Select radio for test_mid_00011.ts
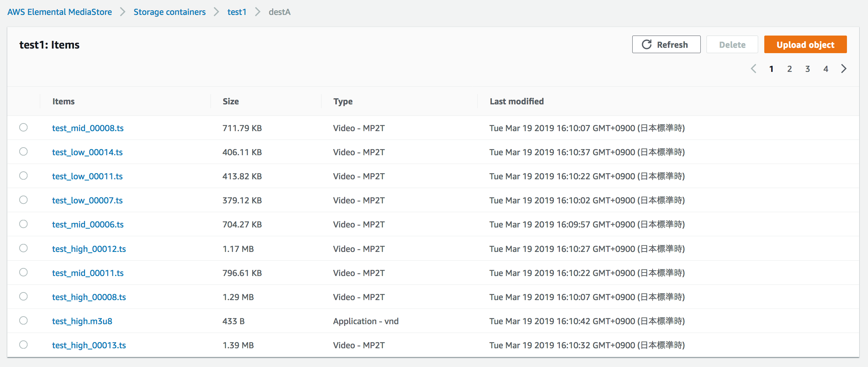Image resolution: width=868 pixels, height=367 pixels. click(23, 272)
